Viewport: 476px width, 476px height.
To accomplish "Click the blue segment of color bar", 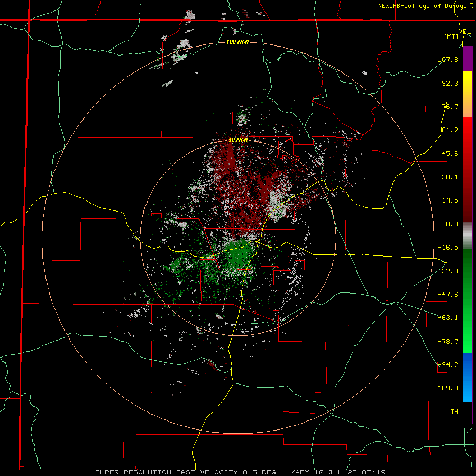I will tap(467, 377).
